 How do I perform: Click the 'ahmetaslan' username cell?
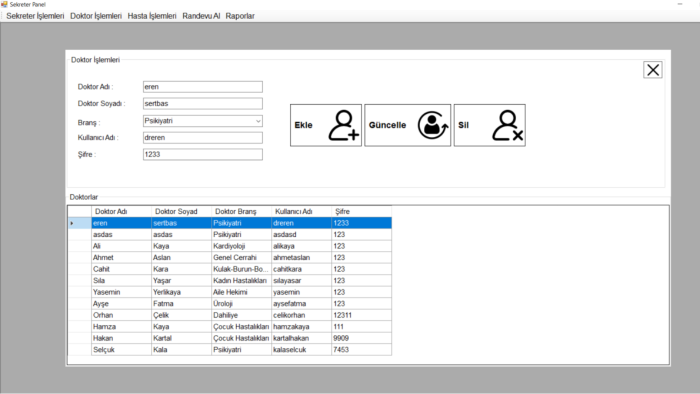[x=301, y=258]
